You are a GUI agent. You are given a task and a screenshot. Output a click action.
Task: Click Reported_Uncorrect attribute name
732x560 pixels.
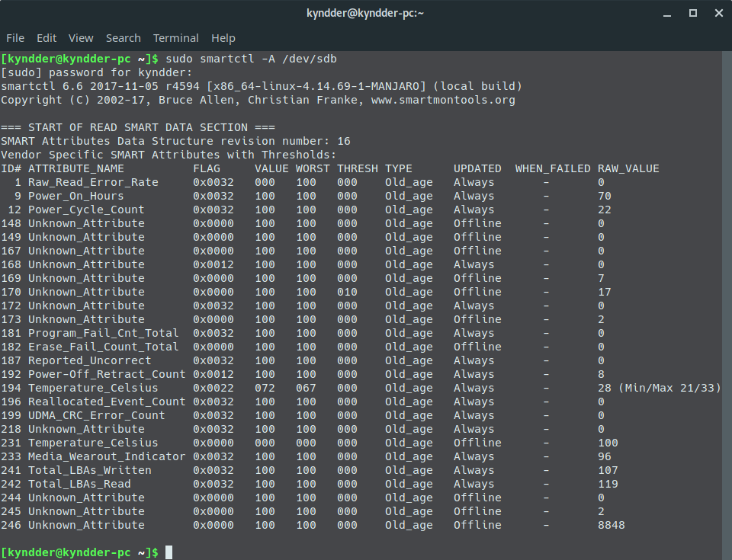click(x=90, y=360)
